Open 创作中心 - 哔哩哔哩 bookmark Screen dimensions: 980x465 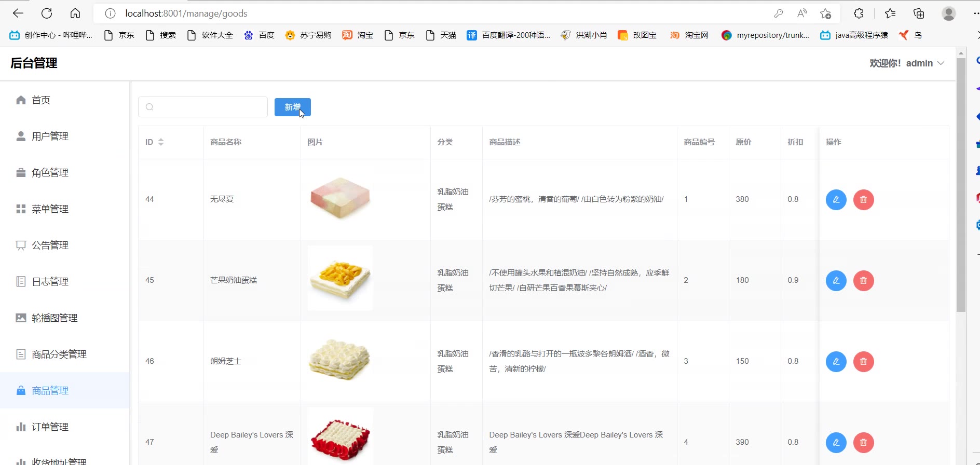(51, 35)
